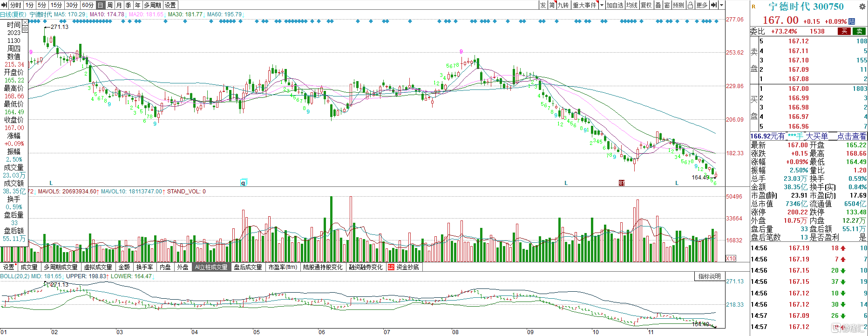Close the data info panel with X
Screen dimensions: 868x336
coord(25,21)
